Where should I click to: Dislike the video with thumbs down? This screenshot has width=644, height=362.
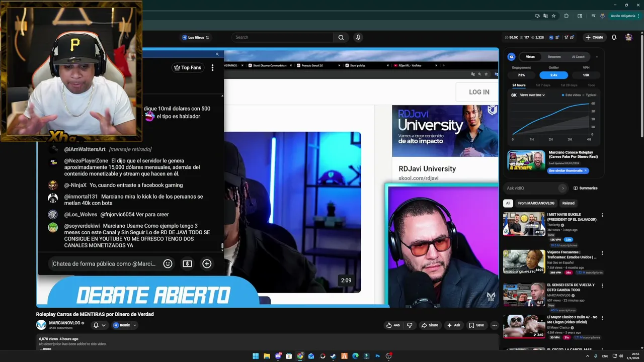(410, 325)
